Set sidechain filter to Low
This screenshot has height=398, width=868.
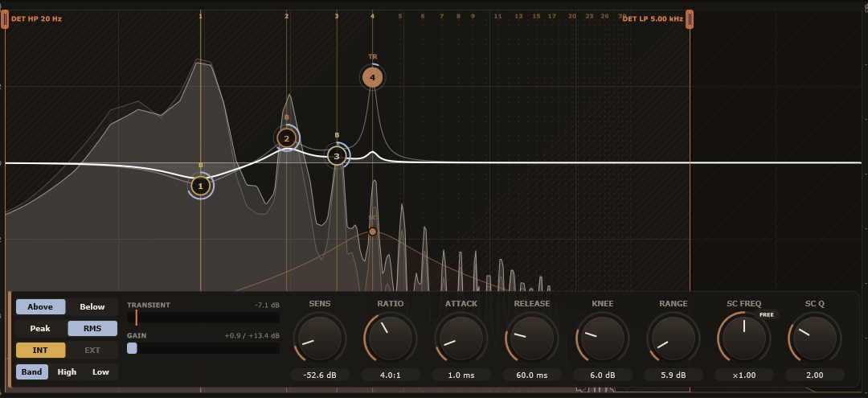pos(100,372)
